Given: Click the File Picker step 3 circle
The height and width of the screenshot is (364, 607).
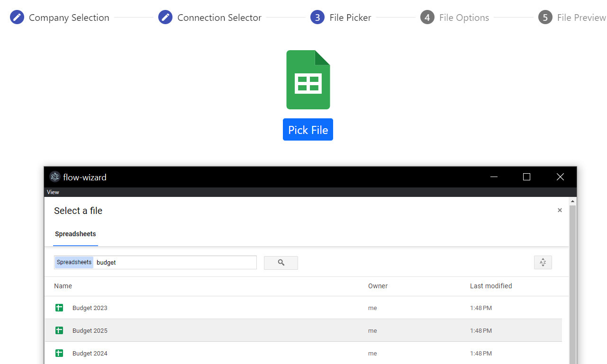Looking at the screenshot, I should point(317,18).
